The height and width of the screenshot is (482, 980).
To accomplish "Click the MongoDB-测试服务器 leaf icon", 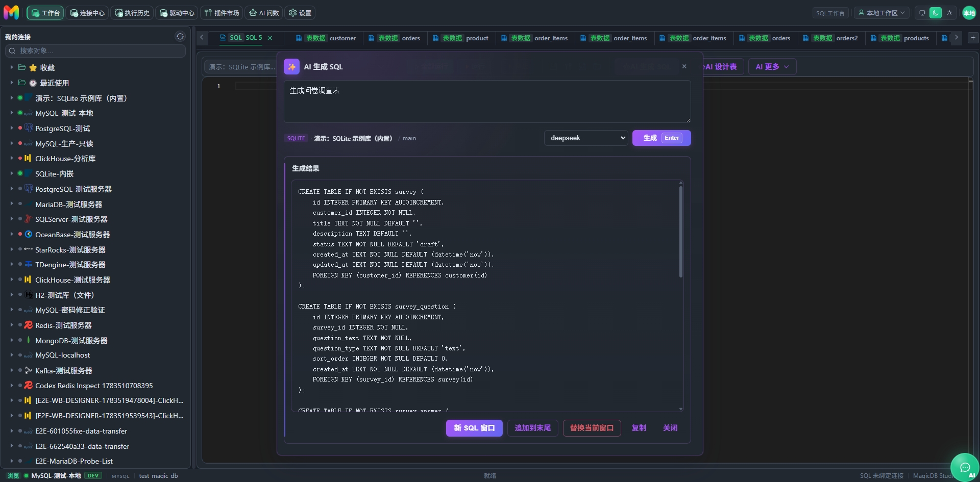I will point(29,340).
